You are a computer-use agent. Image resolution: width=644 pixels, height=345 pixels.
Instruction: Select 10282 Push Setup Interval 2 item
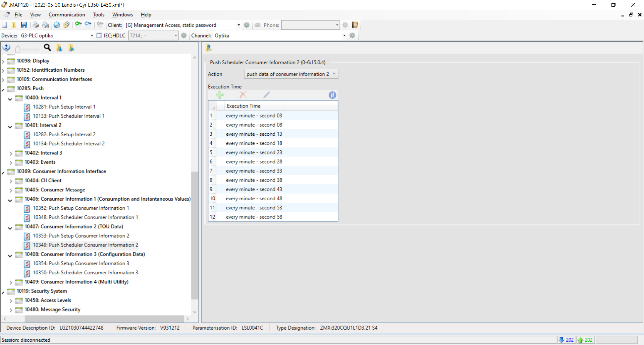click(64, 134)
